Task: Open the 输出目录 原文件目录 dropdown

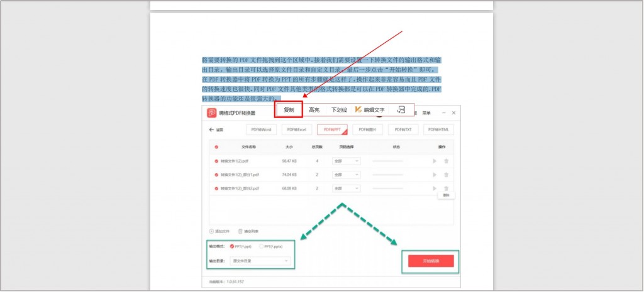Action: coord(260,261)
